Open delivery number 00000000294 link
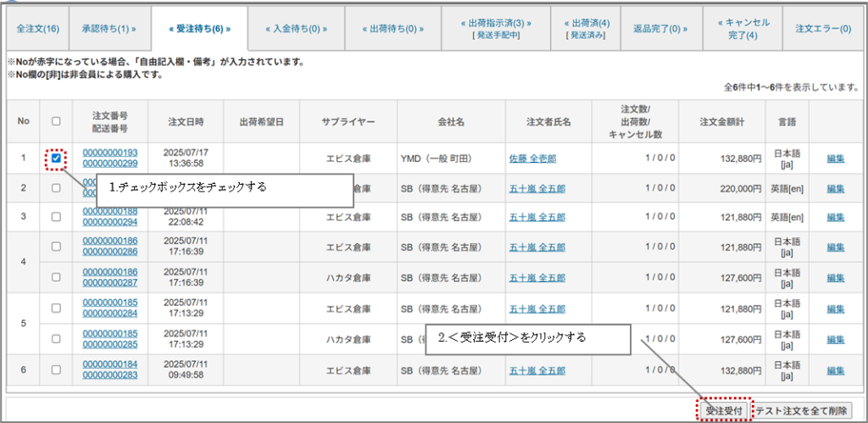The height and width of the screenshot is (423, 868). (x=110, y=222)
